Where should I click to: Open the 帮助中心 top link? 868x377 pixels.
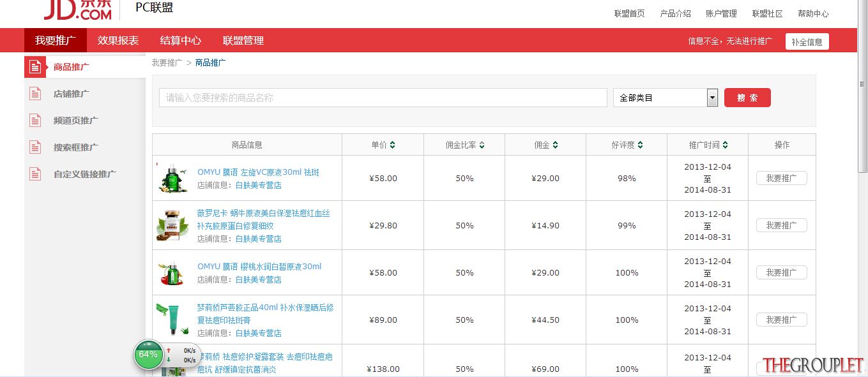[x=814, y=13]
